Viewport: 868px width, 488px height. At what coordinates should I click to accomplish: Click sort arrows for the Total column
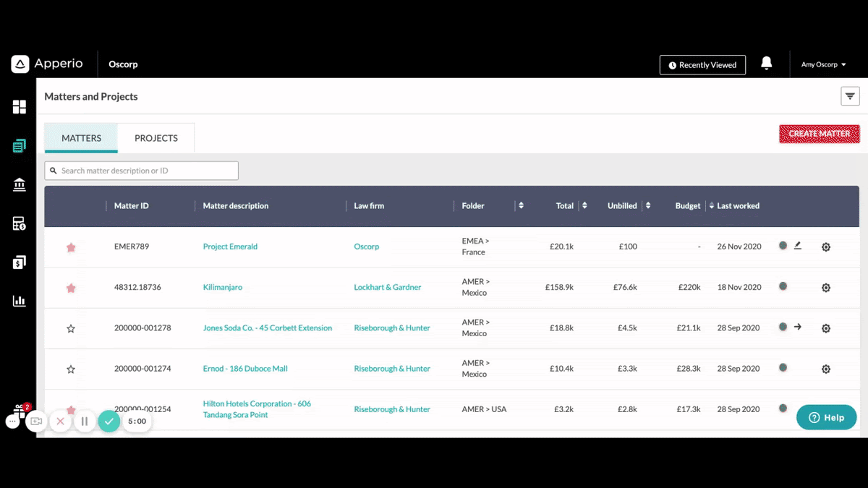584,205
